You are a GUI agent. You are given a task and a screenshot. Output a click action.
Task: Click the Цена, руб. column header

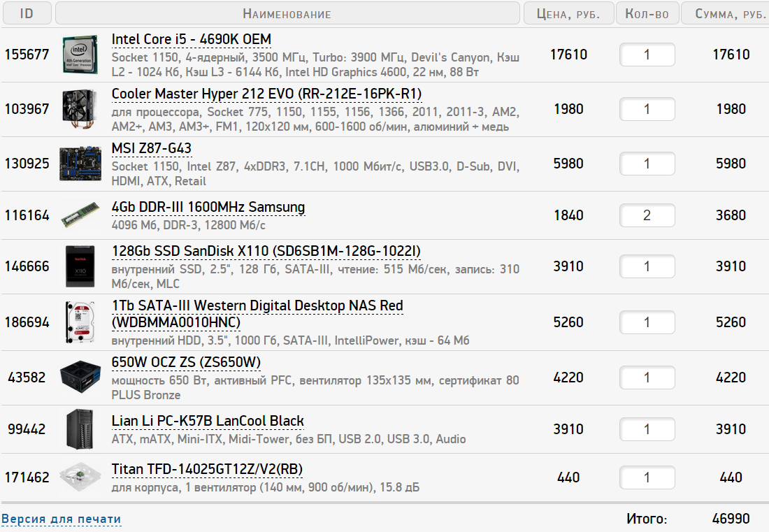568,13
